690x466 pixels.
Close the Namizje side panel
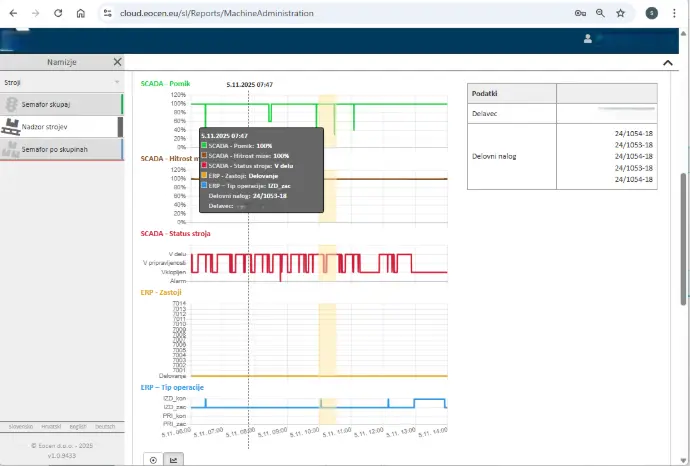click(117, 61)
